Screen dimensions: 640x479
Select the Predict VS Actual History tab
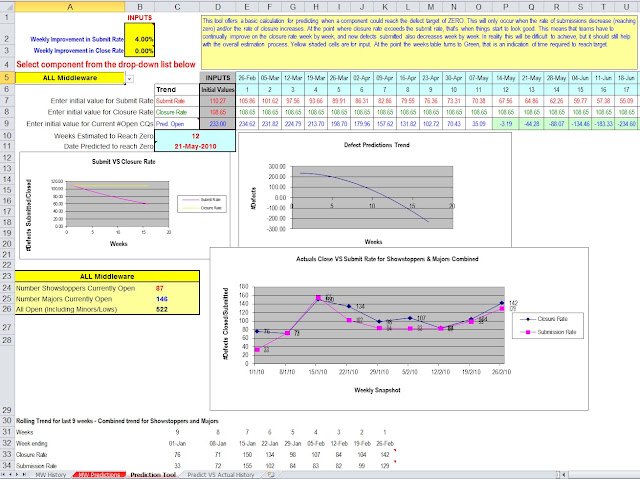(221, 475)
